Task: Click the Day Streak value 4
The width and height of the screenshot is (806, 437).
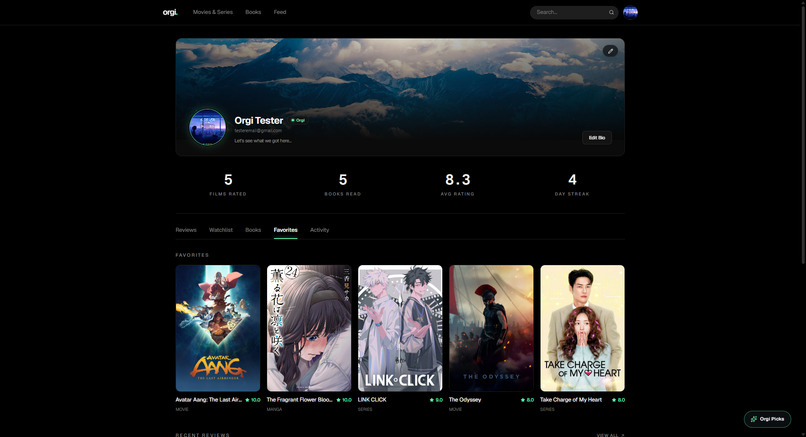Action: point(572,179)
